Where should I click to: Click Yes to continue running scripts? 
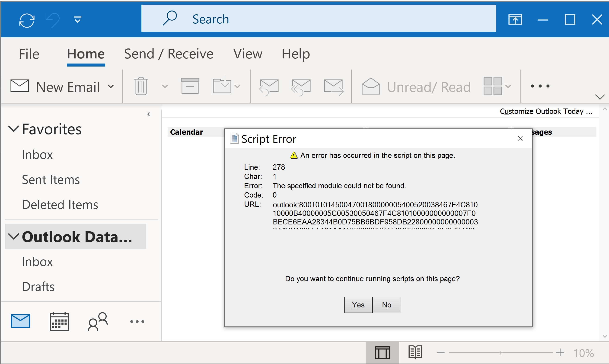coord(358,305)
